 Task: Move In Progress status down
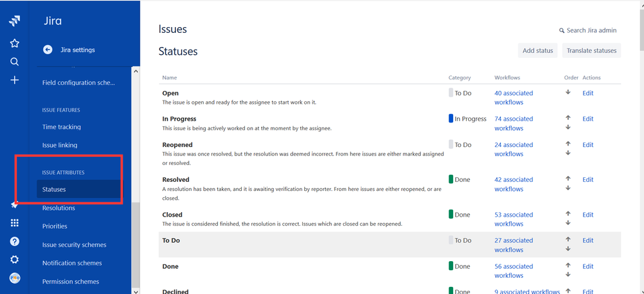tap(568, 127)
